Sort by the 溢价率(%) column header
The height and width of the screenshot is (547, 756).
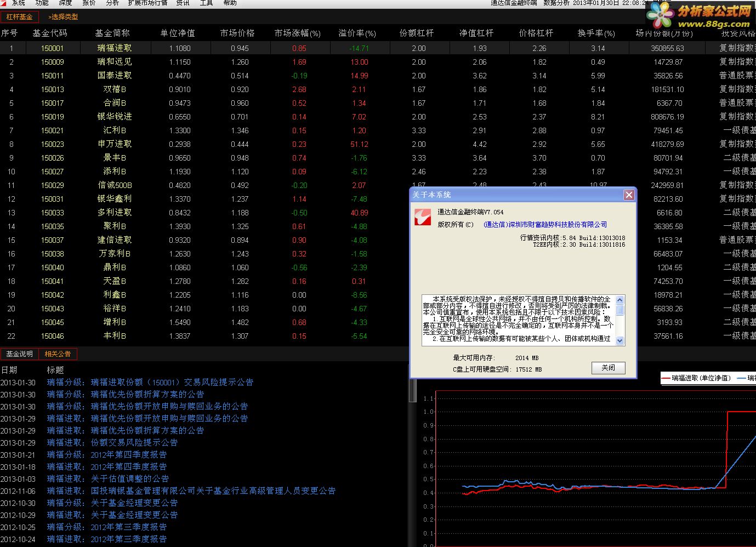click(357, 33)
